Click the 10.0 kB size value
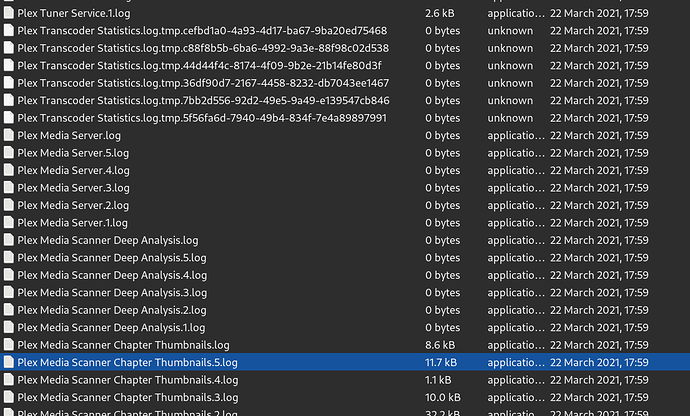 tap(443, 398)
